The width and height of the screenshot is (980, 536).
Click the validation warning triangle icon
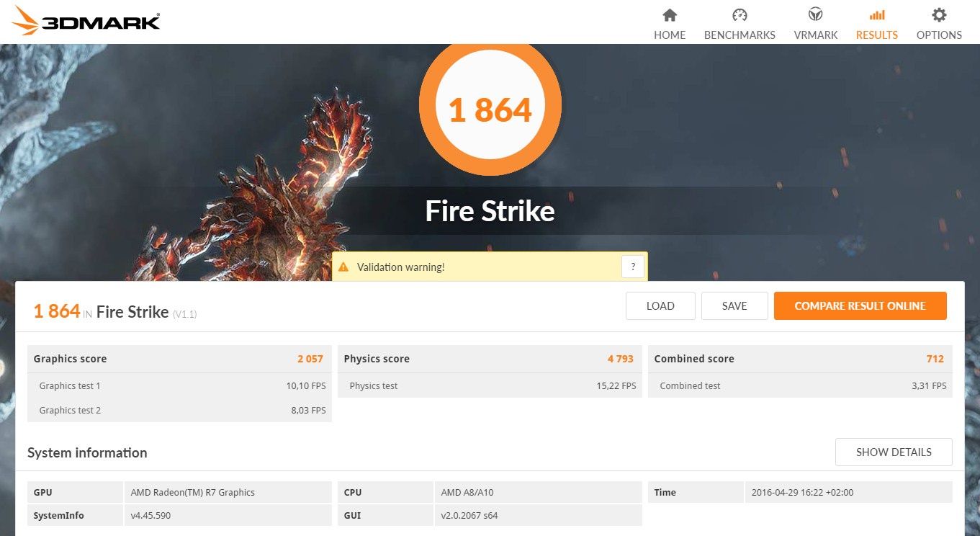[x=343, y=267]
